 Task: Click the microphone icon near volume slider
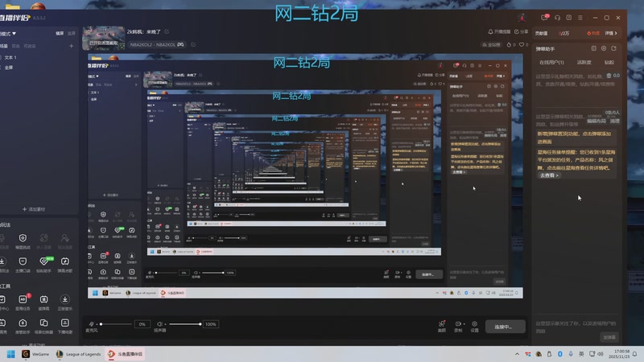coord(91,324)
